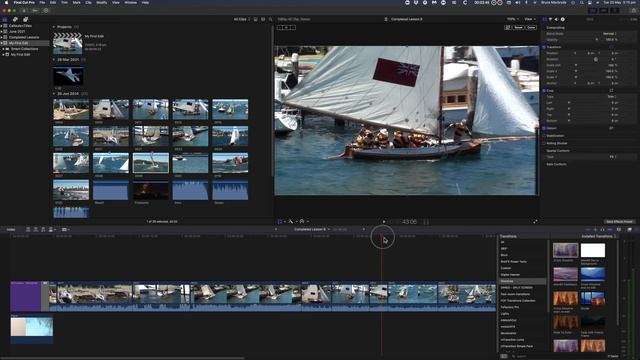Viewport: 640px width, 360px height.
Task: Toggle the Crop effect checkbox
Action: point(544,91)
